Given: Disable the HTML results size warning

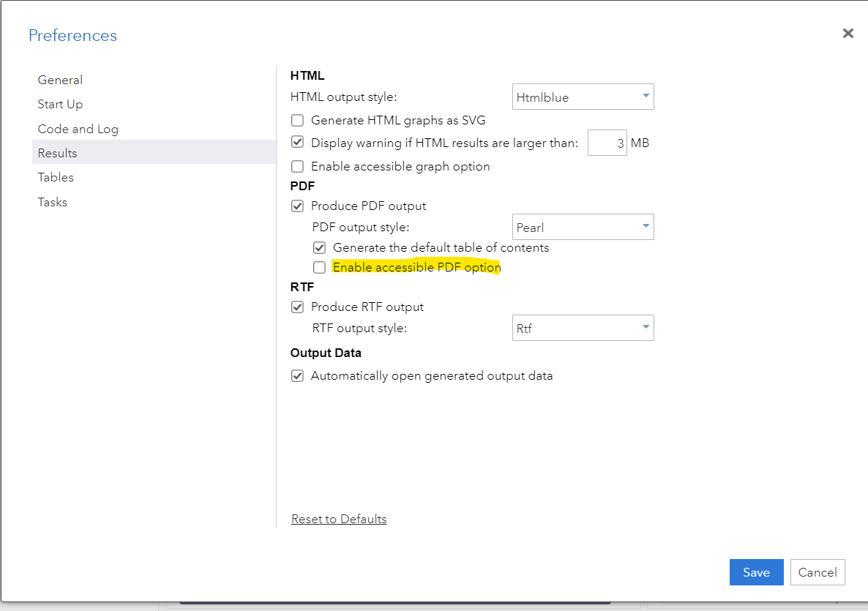Looking at the screenshot, I should 297,141.
